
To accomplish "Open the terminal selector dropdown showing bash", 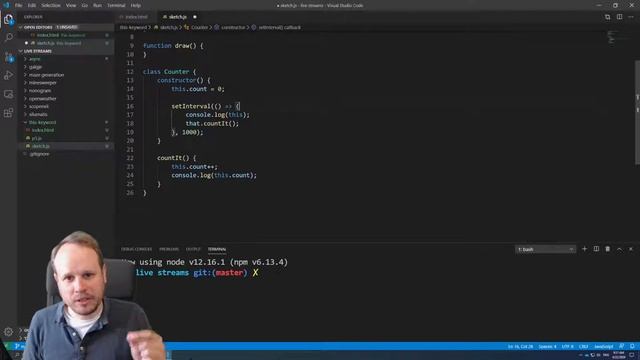I will [x=545, y=249].
